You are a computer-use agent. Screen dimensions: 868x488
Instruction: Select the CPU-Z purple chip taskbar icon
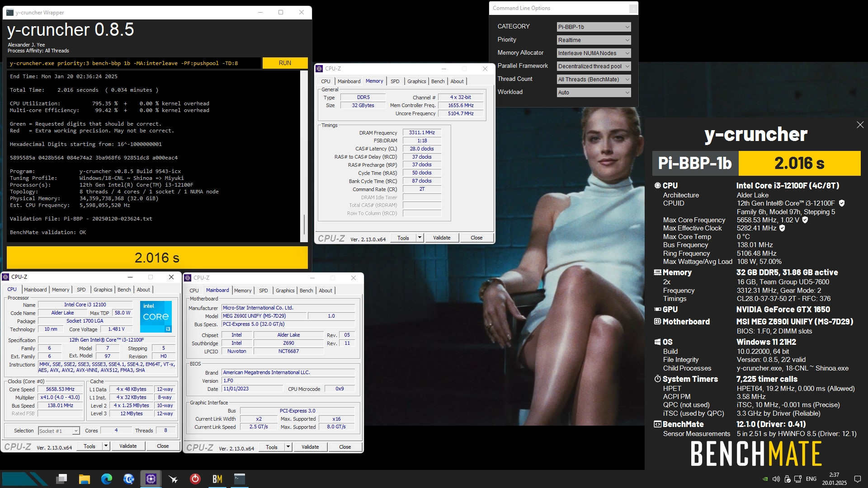tap(151, 479)
